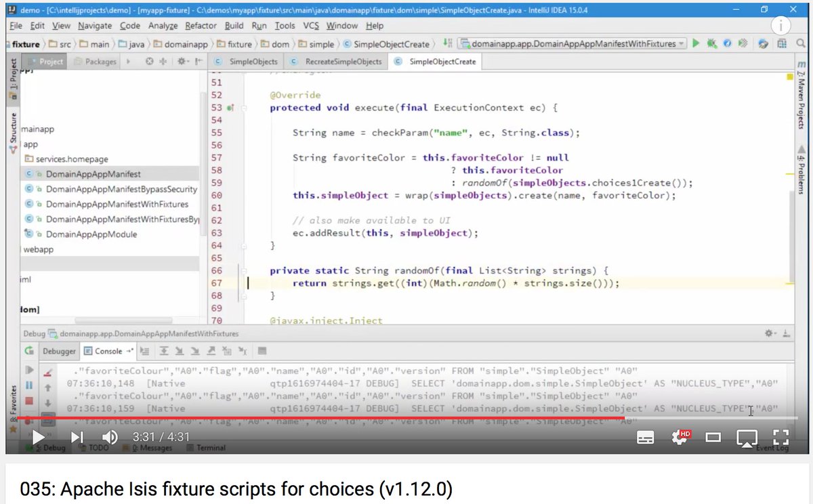
Task: Play the YouTube video
Action: 39,438
